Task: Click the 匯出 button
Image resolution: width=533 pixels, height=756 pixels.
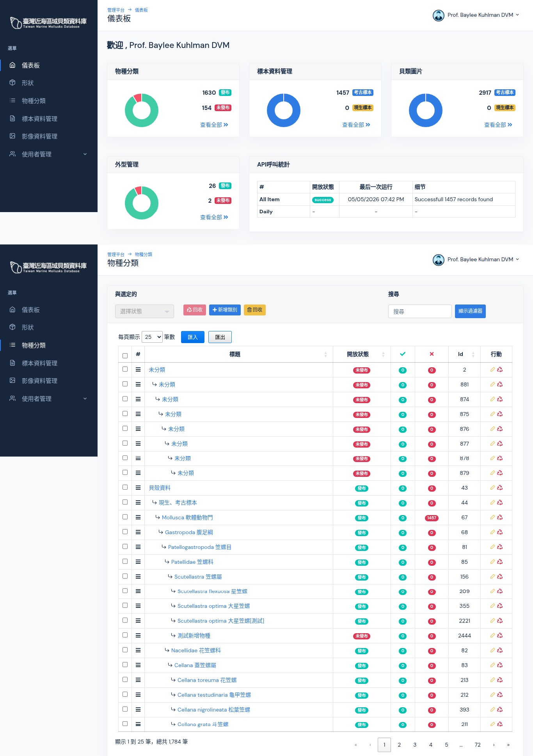Action: pyautogui.click(x=220, y=337)
